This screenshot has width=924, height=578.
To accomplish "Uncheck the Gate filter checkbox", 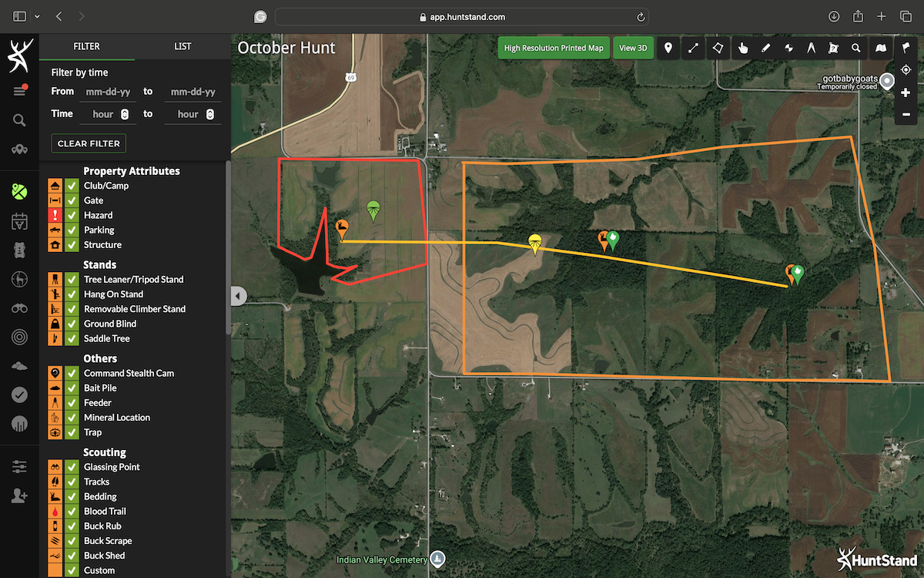I will [72, 200].
